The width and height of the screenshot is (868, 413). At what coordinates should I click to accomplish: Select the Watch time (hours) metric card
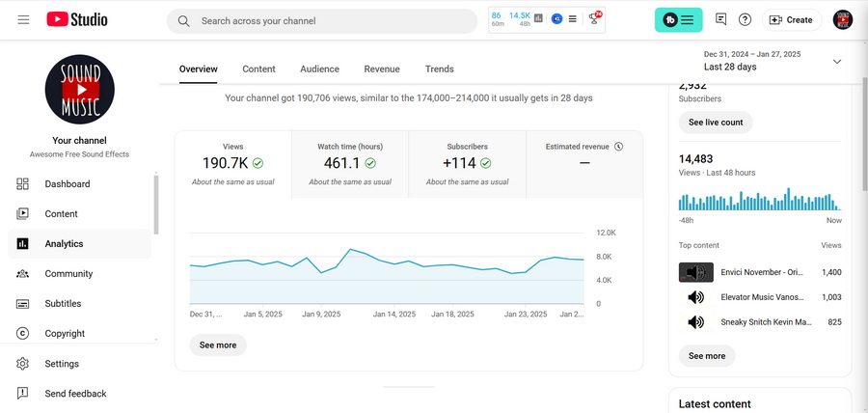350,164
